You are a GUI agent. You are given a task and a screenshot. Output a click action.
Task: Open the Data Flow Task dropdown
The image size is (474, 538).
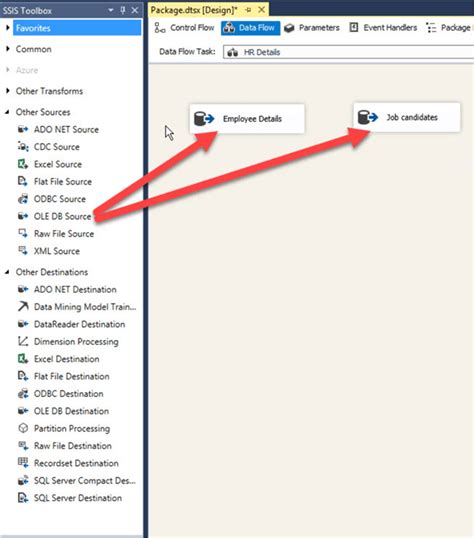348,52
